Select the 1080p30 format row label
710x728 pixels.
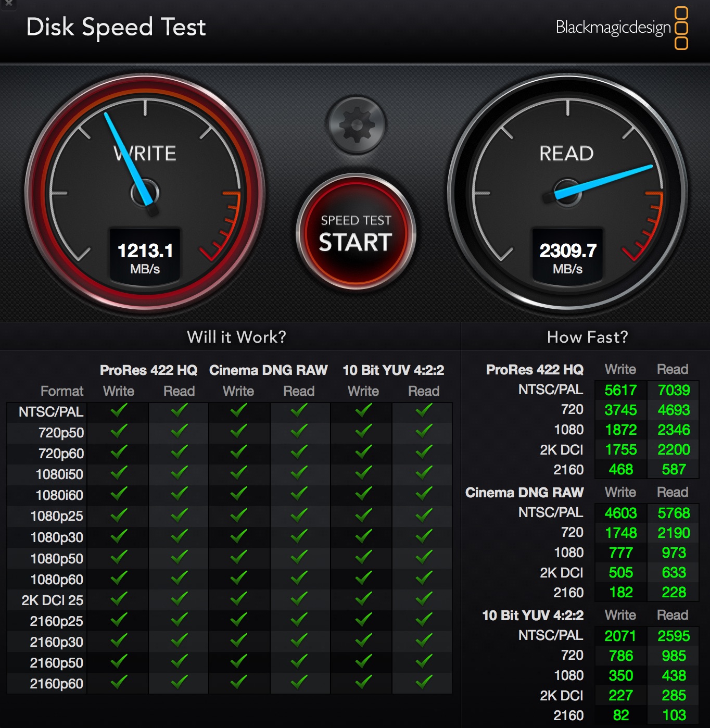(57, 537)
